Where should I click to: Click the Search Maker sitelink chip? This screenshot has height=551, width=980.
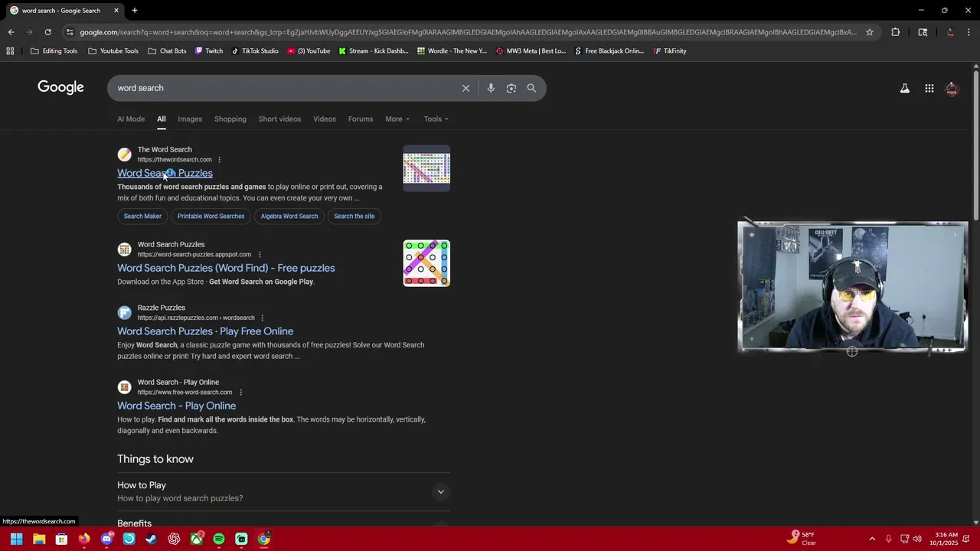(142, 217)
